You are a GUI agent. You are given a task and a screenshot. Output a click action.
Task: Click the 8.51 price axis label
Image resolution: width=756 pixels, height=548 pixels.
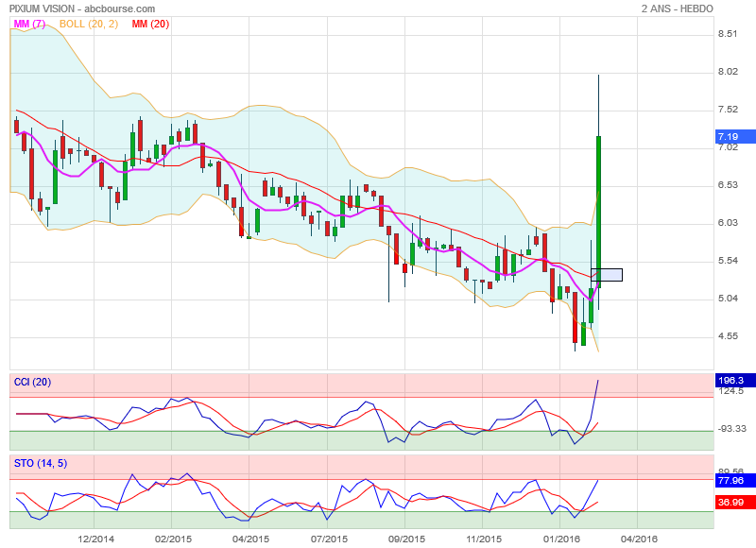(x=728, y=34)
